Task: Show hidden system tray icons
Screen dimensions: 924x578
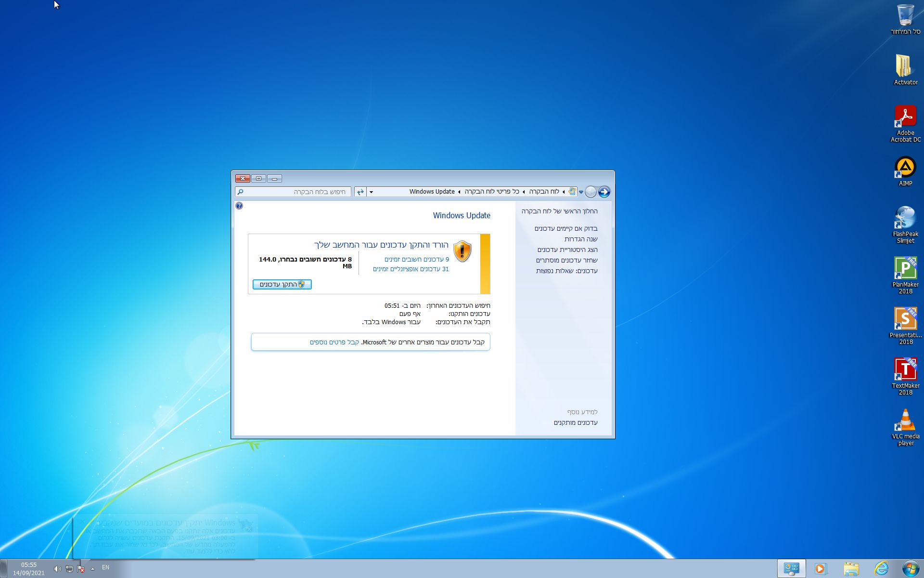Action: (92, 569)
